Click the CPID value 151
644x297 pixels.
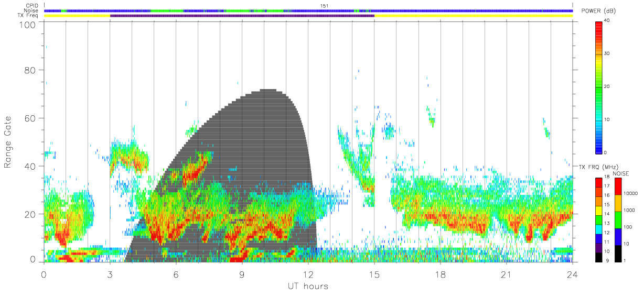[x=325, y=6]
